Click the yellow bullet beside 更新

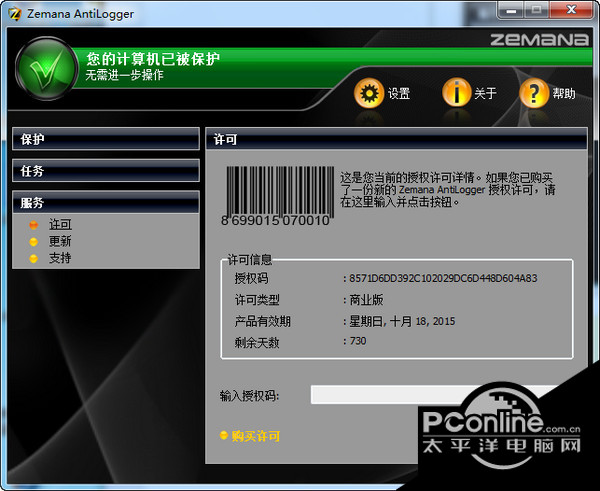click(34, 241)
